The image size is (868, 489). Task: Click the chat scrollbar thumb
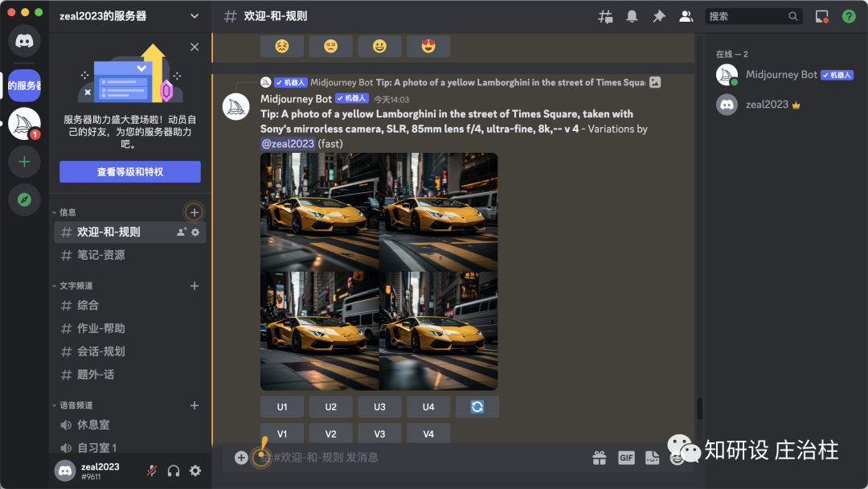pyautogui.click(x=699, y=409)
